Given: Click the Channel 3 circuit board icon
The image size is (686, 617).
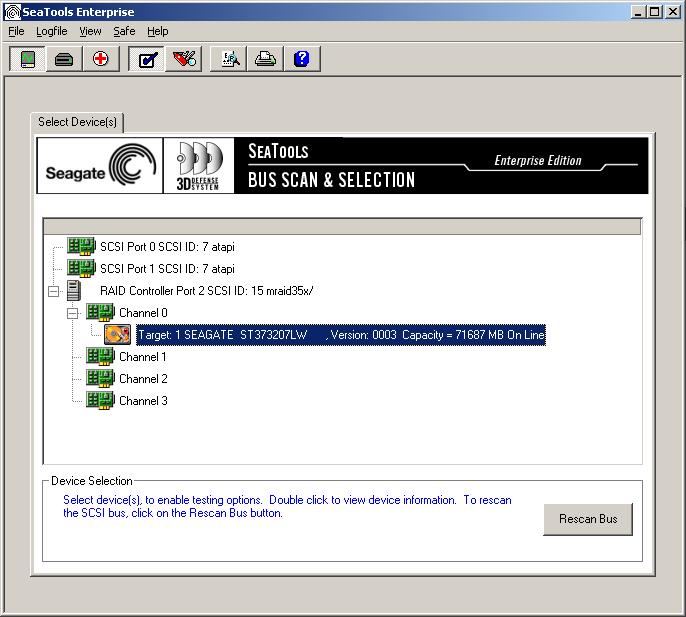Looking at the screenshot, I should (100, 401).
